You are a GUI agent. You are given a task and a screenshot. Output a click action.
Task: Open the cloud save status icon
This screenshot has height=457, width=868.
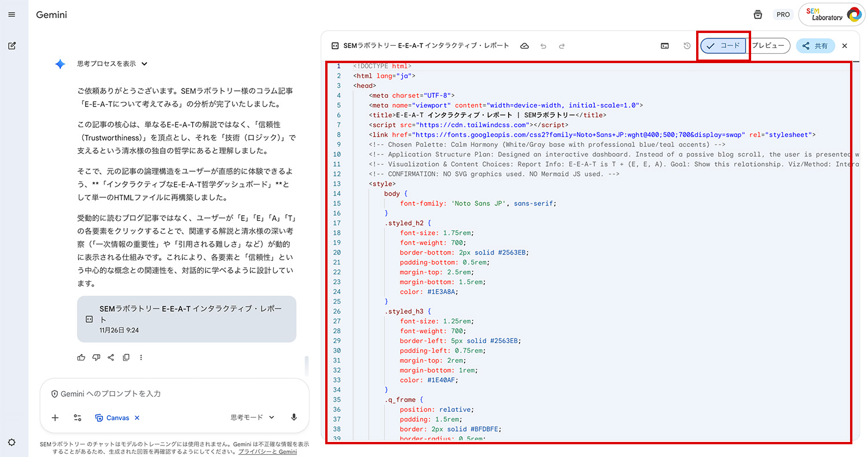[524, 45]
